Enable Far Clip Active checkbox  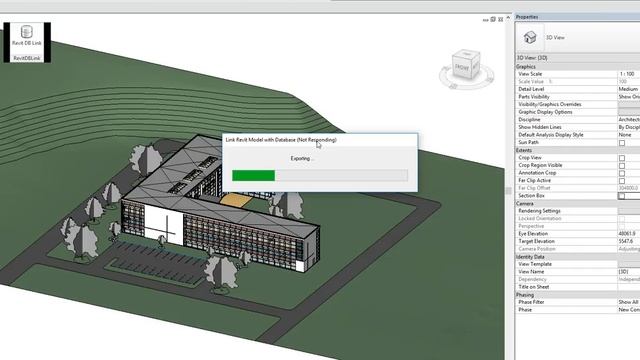click(x=622, y=181)
